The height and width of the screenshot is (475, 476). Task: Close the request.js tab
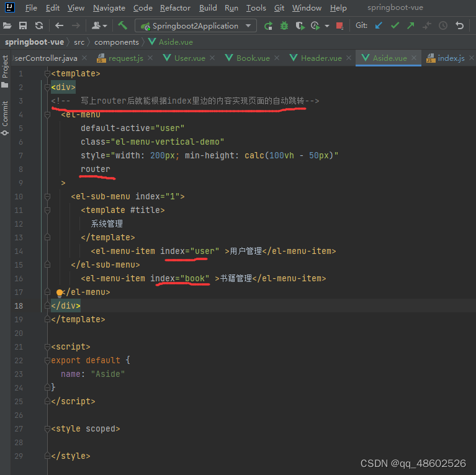[x=150, y=58]
